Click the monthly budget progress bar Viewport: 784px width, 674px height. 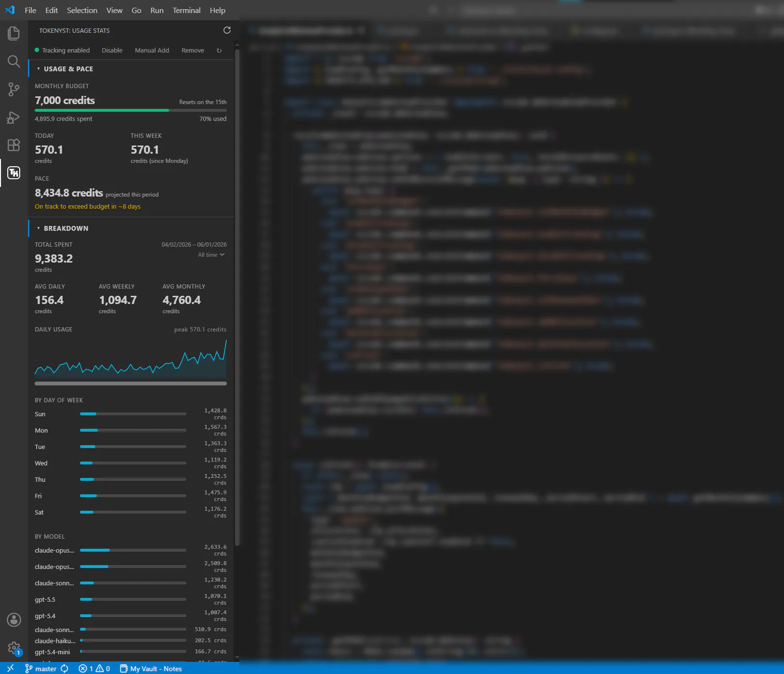click(131, 110)
